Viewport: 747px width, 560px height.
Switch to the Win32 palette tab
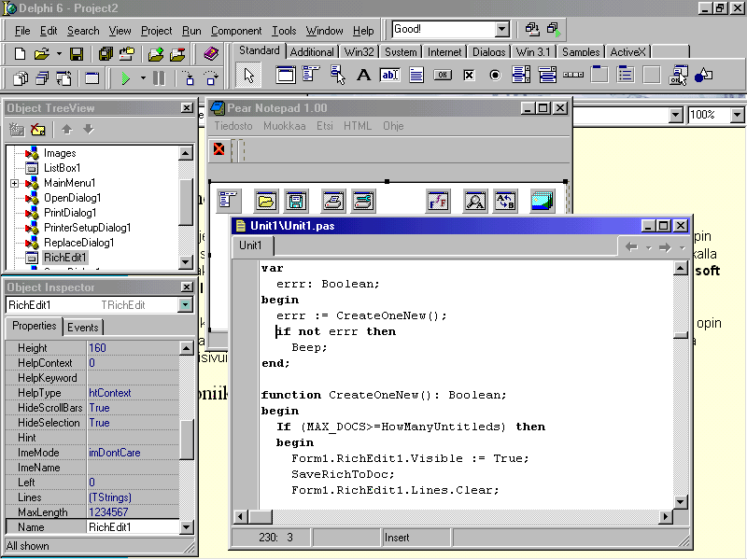point(359,52)
